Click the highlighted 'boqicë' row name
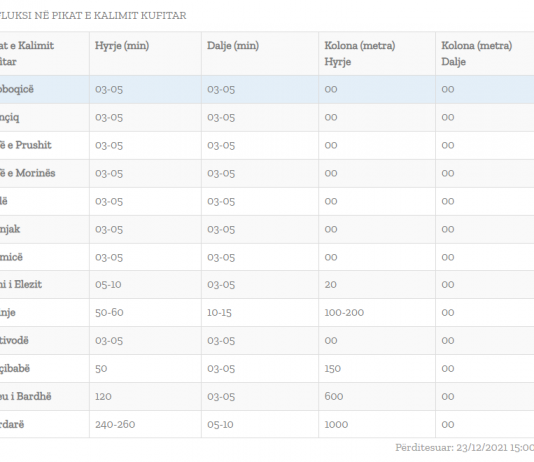 click(x=17, y=90)
